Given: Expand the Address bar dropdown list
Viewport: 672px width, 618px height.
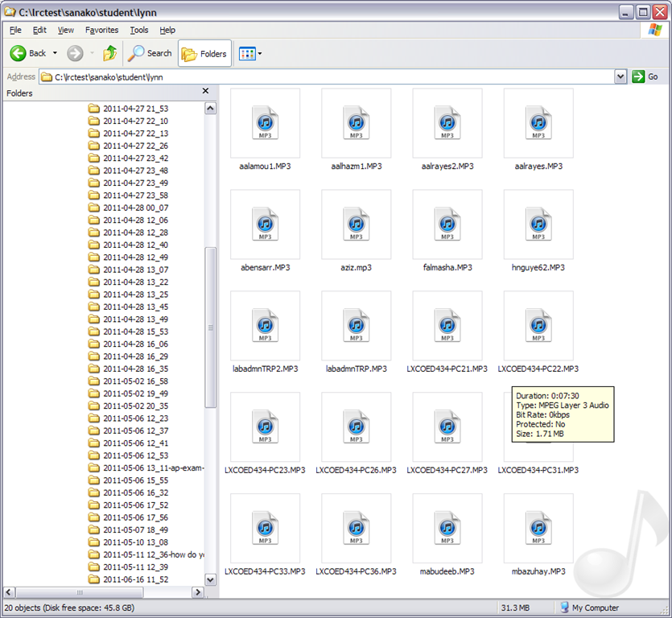Looking at the screenshot, I should click(620, 76).
